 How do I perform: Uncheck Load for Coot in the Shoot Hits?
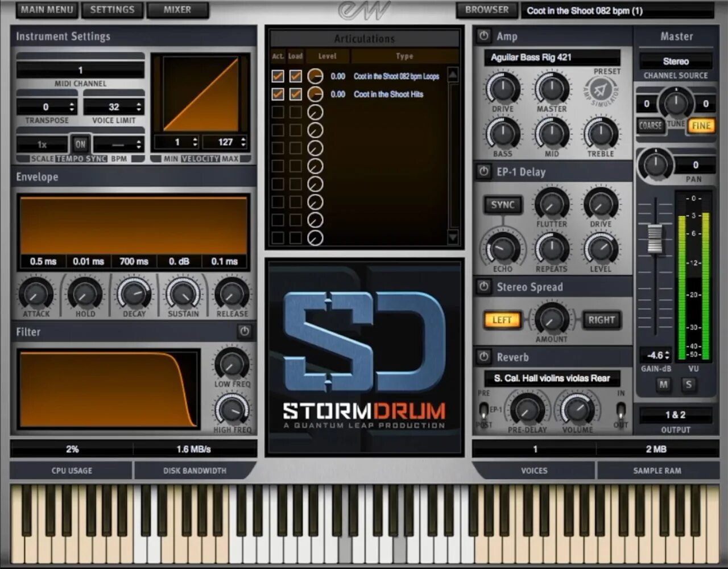(296, 94)
